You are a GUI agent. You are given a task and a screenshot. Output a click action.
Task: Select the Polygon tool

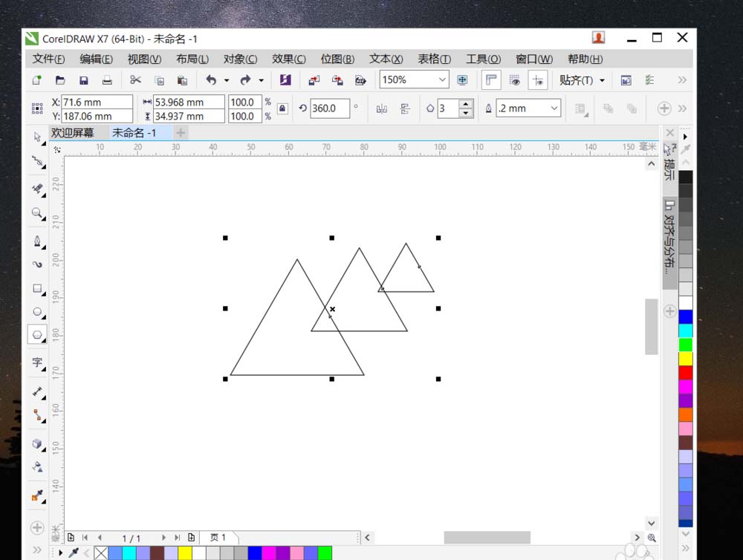pos(38,334)
